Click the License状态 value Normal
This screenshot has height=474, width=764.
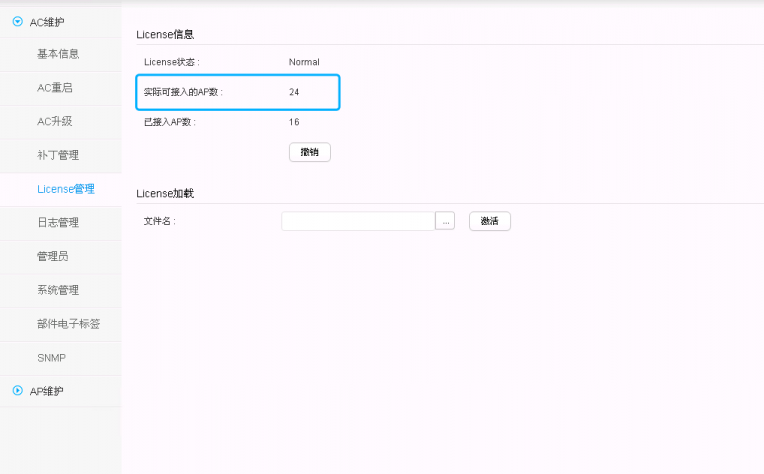tap(304, 62)
